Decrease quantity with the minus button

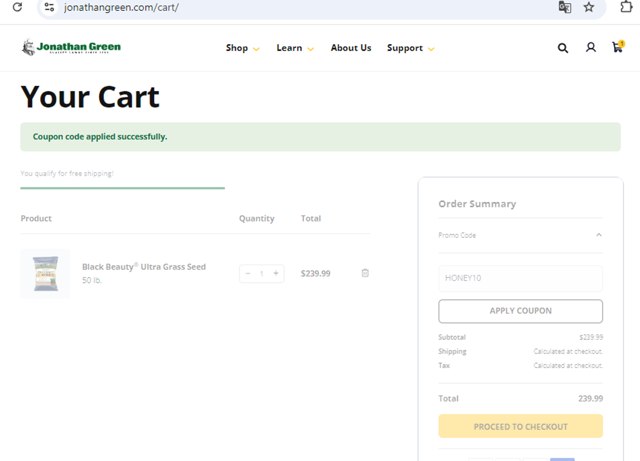coord(248,273)
